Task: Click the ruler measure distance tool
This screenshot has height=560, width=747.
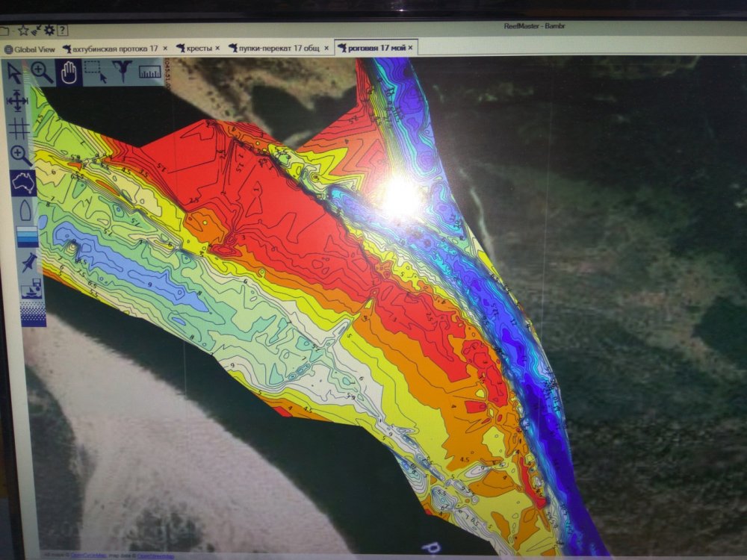Action: point(149,72)
